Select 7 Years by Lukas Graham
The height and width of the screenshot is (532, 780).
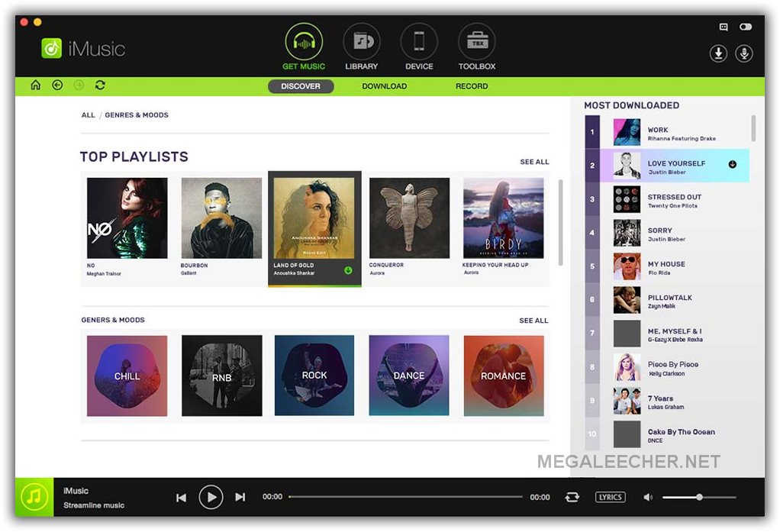coord(667,401)
